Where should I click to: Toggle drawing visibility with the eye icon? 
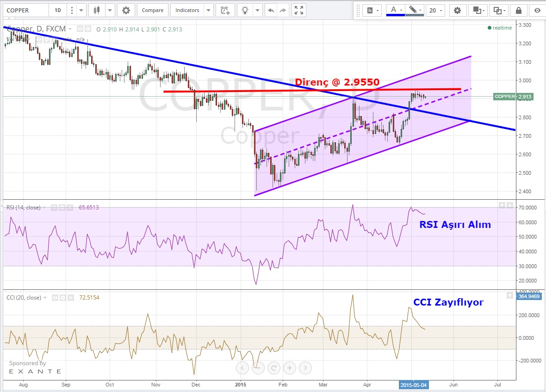click(x=537, y=10)
